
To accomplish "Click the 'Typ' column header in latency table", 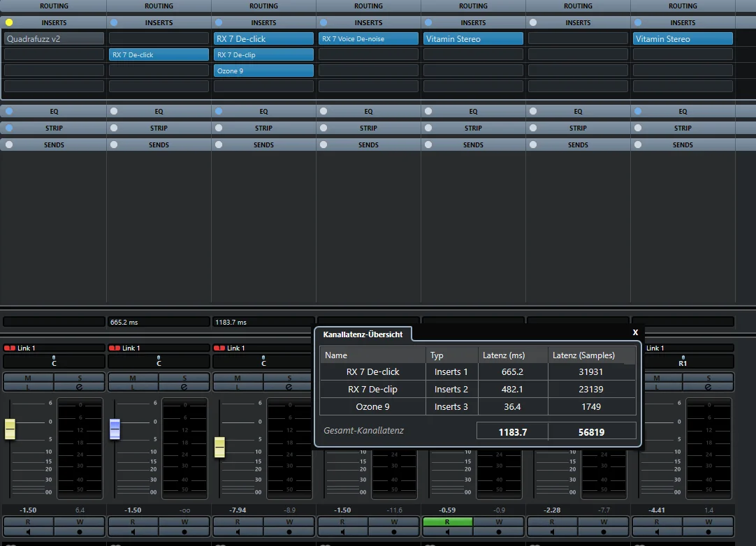I will point(451,355).
